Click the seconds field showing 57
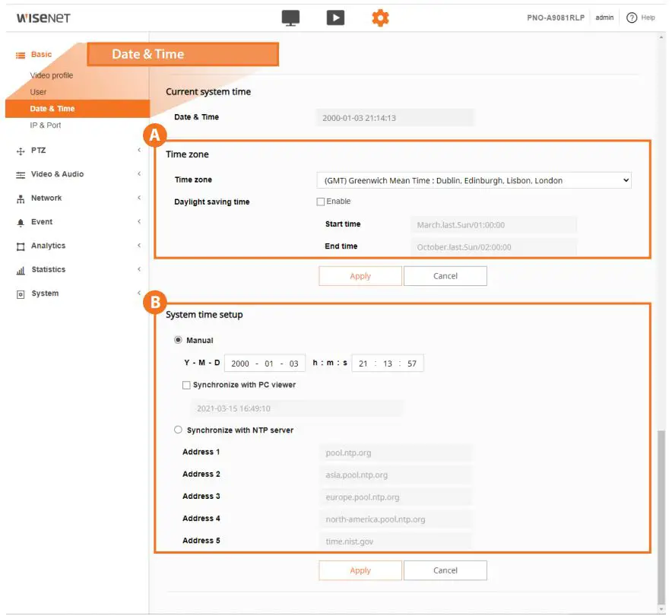The image size is (672, 616). [x=412, y=364]
